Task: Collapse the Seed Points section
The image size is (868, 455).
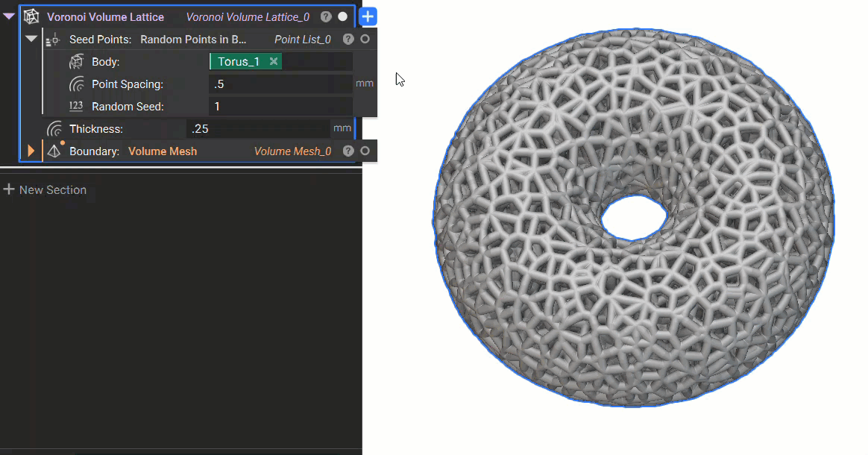Action: click(x=31, y=39)
